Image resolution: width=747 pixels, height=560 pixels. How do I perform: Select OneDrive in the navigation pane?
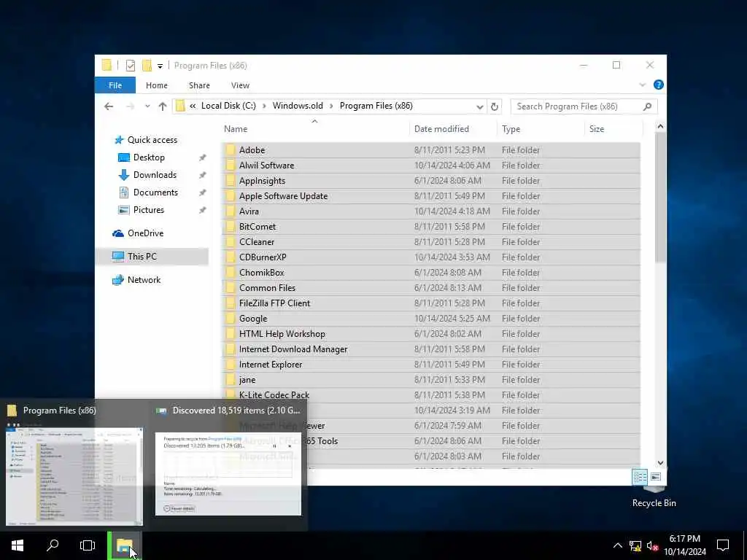tap(145, 233)
